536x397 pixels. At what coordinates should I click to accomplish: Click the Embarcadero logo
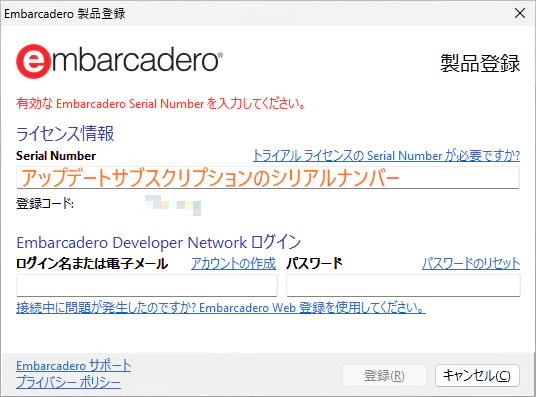(x=119, y=61)
